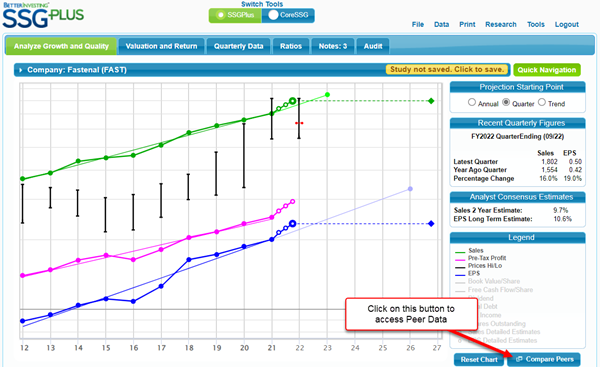Image resolution: width=600 pixels, height=367 pixels.
Task: Click the Sales 2 Year Estimate label
Action: coord(488,210)
